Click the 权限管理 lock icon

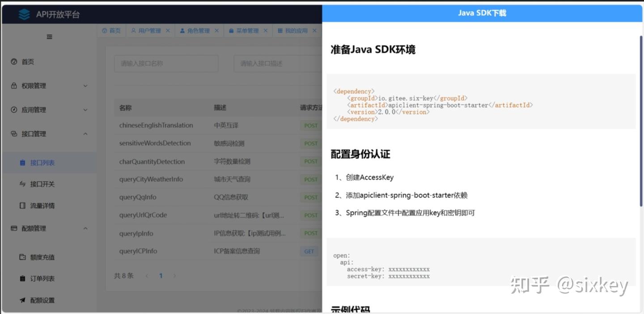[x=13, y=85]
